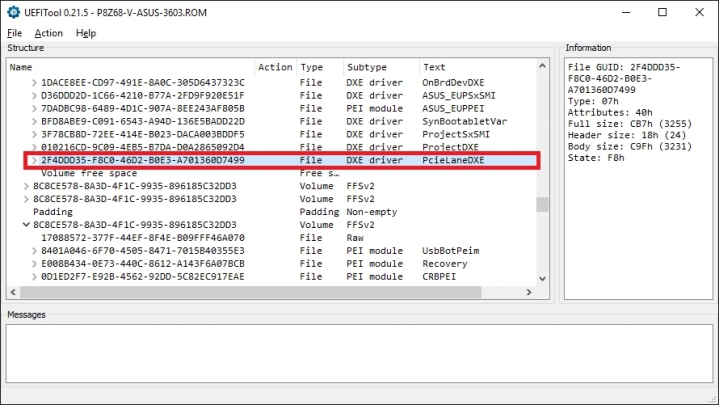This screenshot has width=720, height=405.
Task: Select GUID 0D1ED2F7-E92B-4562-92DD-5C82EC917EAE
Action: pos(143,276)
